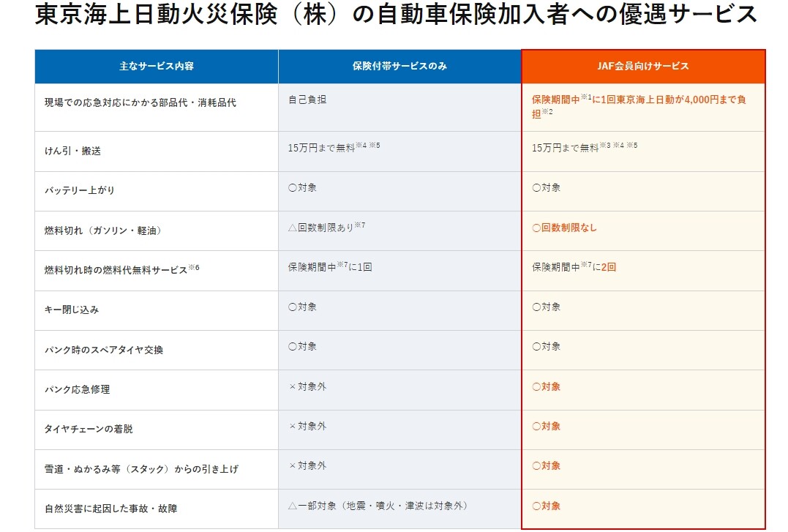This screenshot has width=788, height=532.
Task: Select the 'タイヤチェーンの着脱' row label
Action: point(89,429)
